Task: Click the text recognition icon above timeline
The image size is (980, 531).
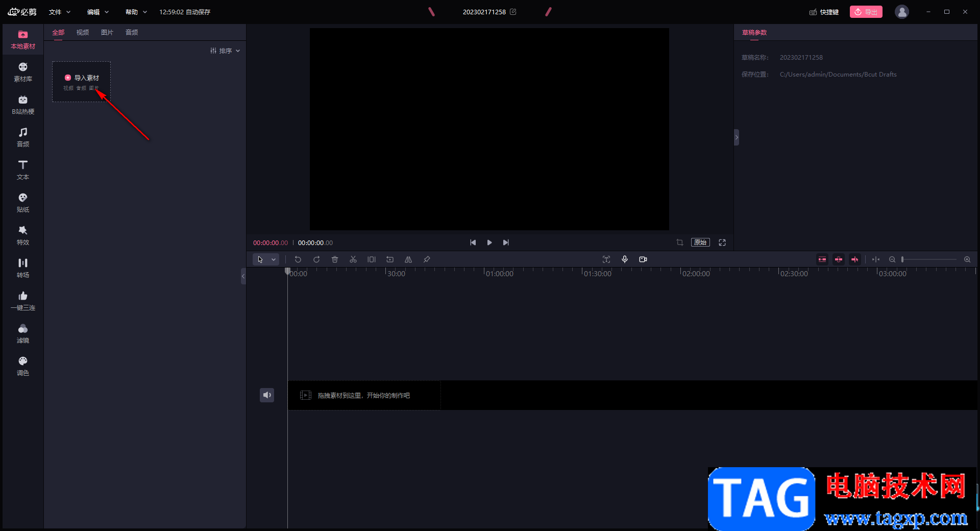Action: pos(606,259)
